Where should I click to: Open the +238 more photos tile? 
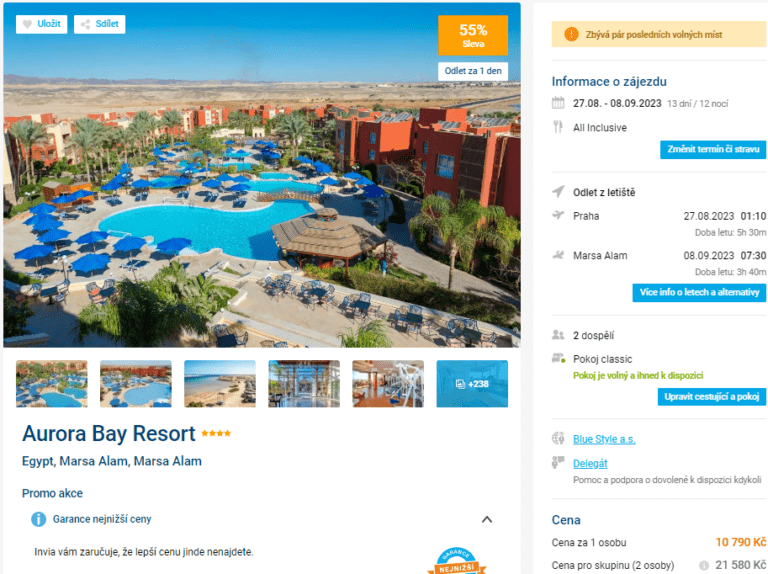pyautogui.click(x=472, y=384)
